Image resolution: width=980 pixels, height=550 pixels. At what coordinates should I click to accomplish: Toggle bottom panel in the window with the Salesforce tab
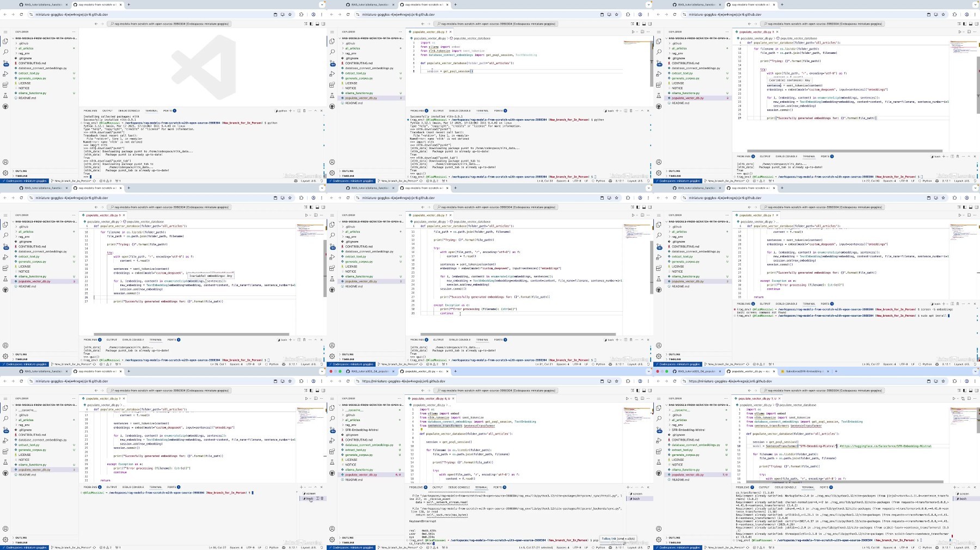tap(970, 390)
